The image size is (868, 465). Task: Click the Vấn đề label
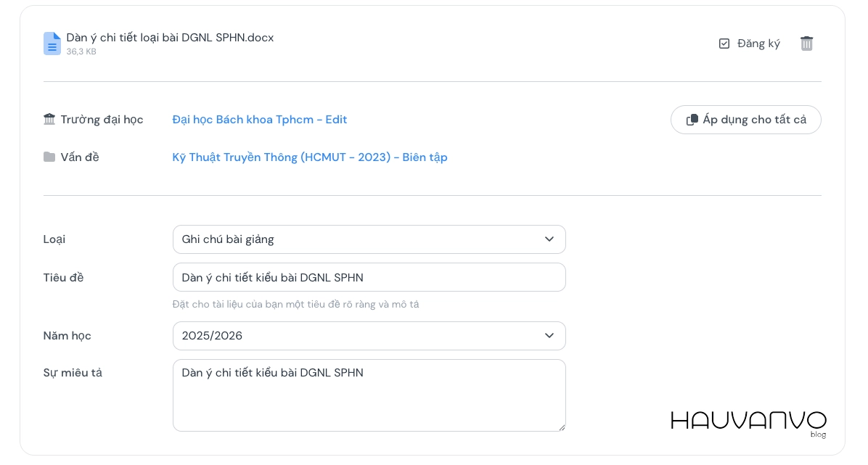(x=80, y=157)
